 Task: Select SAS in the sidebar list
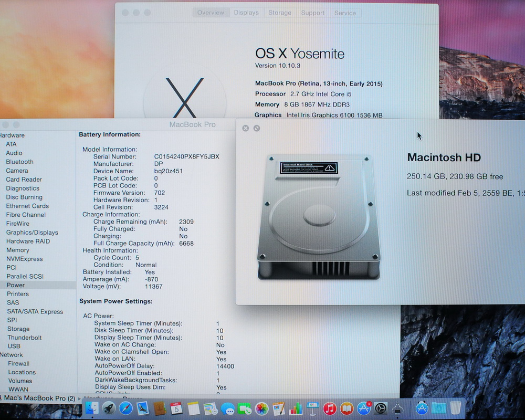coord(13,302)
